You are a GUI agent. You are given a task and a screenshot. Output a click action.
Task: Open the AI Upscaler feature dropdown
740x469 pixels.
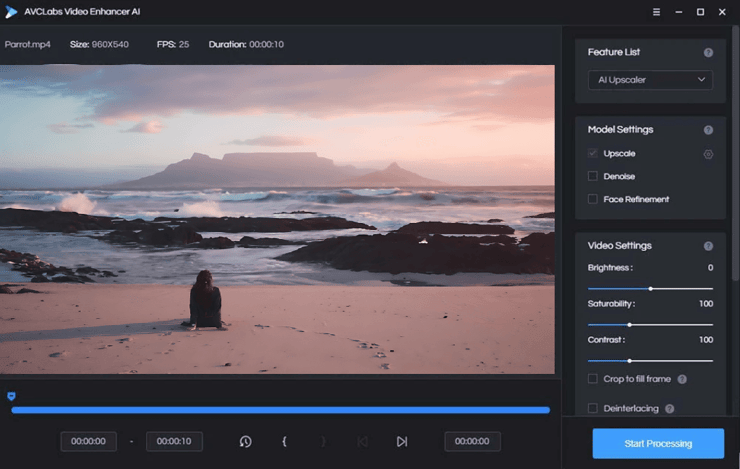coord(650,80)
